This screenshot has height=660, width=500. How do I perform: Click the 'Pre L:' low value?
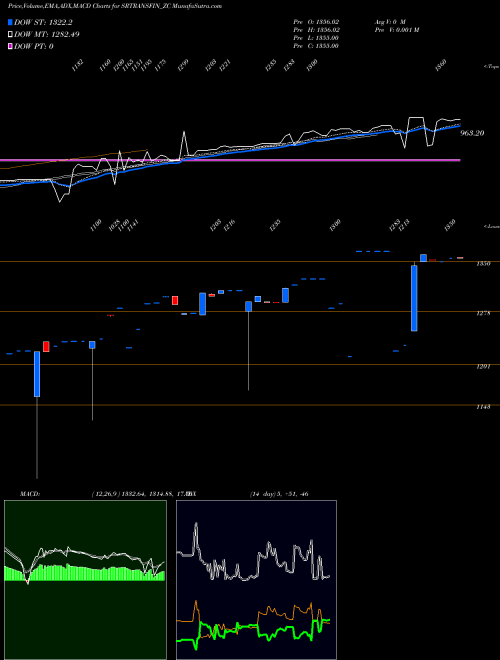(316, 38)
